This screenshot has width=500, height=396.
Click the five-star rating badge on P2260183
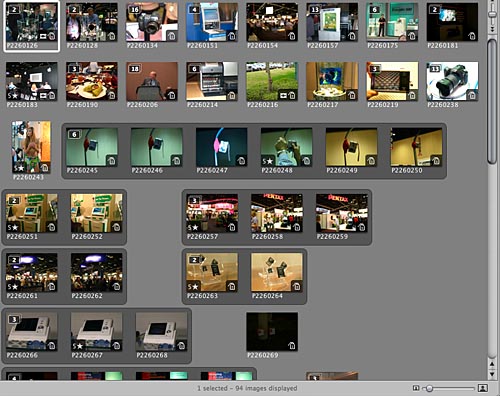13,96
